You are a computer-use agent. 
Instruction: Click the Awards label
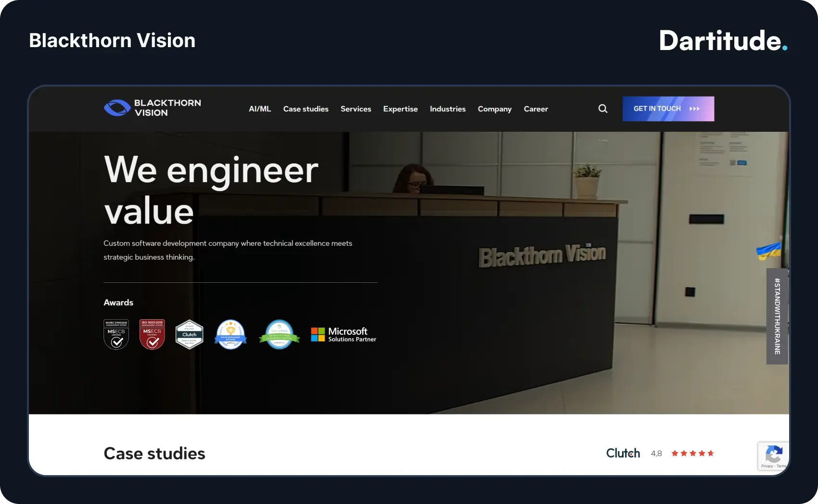click(x=118, y=302)
